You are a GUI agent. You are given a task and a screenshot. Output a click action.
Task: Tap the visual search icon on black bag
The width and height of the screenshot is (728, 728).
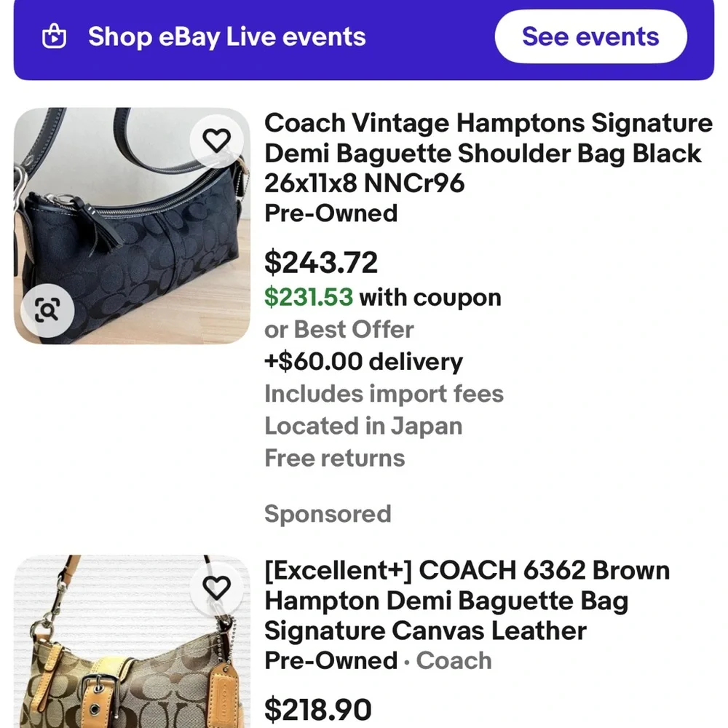pos(47,312)
